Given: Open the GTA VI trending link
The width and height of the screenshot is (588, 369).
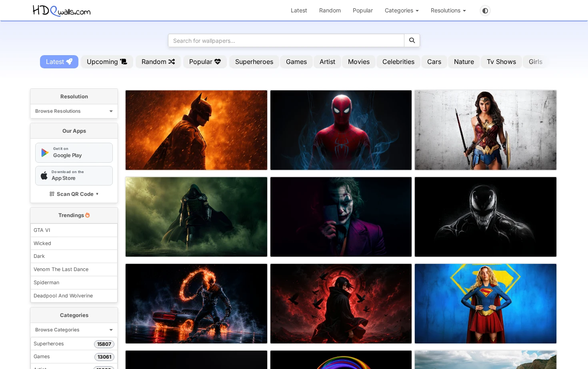Looking at the screenshot, I should click(74, 230).
